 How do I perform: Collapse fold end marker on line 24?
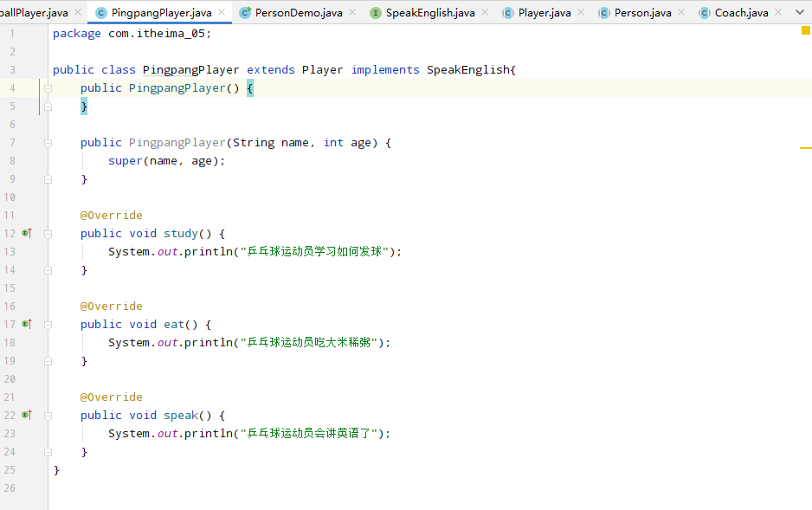click(x=48, y=452)
